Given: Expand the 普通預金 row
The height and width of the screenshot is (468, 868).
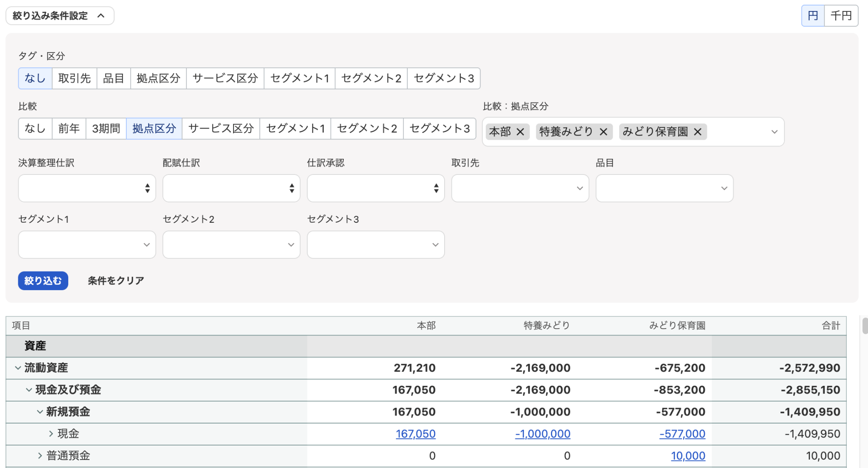Looking at the screenshot, I should click(x=40, y=456).
